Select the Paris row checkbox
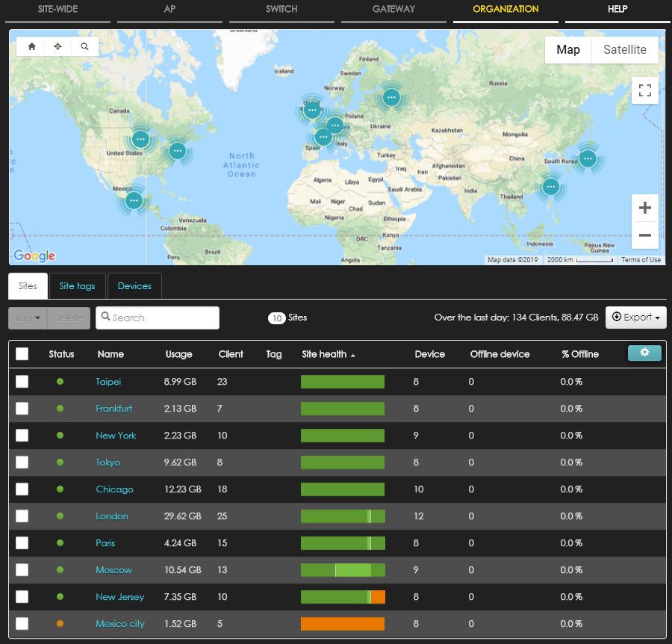The width and height of the screenshot is (672, 644). [x=22, y=543]
